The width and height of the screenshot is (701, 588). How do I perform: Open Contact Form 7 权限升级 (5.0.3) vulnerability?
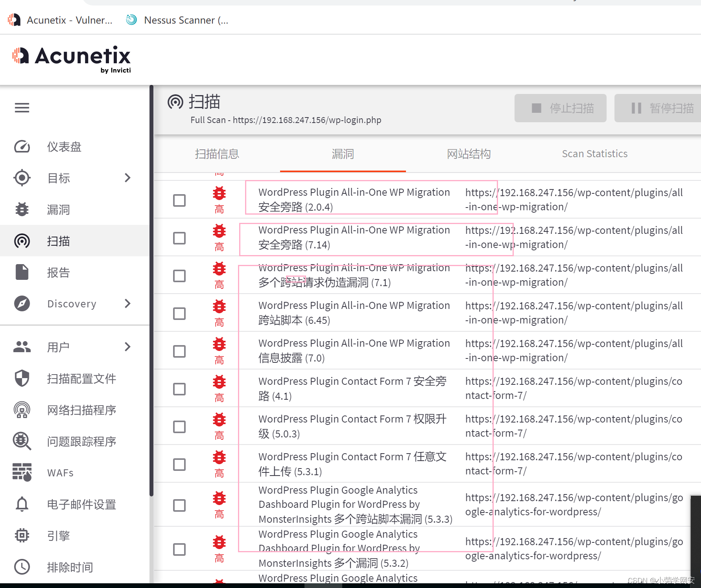click(x=352, y=426)
